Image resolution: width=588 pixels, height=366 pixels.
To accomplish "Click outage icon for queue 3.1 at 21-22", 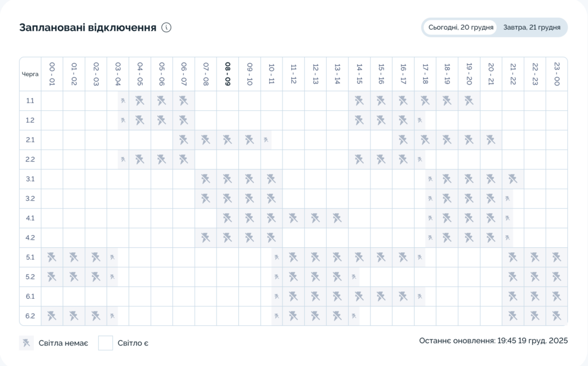I will click(x=513, y=179).
